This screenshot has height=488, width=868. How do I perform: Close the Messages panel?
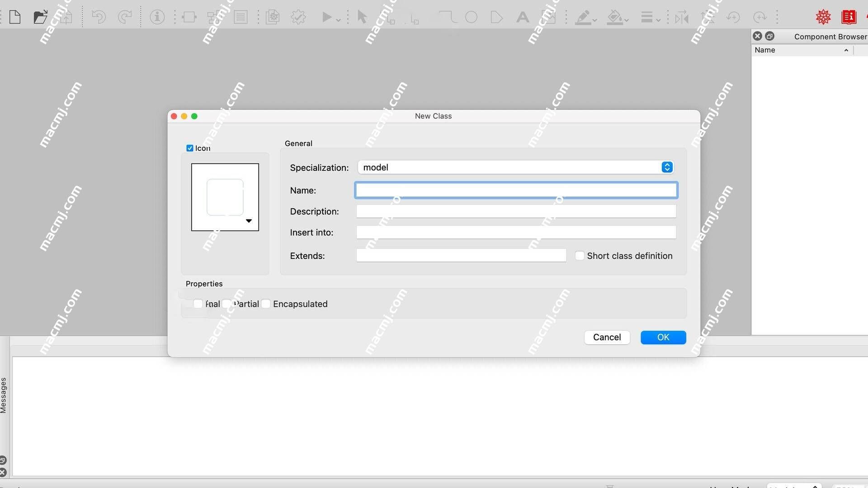(3, 473)
